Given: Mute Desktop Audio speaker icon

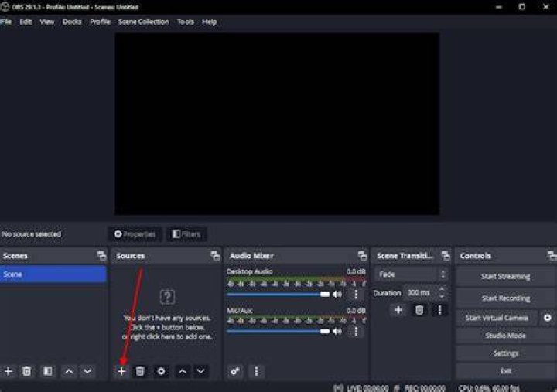Looking at the screenshot, I should (x=337, y=294).
